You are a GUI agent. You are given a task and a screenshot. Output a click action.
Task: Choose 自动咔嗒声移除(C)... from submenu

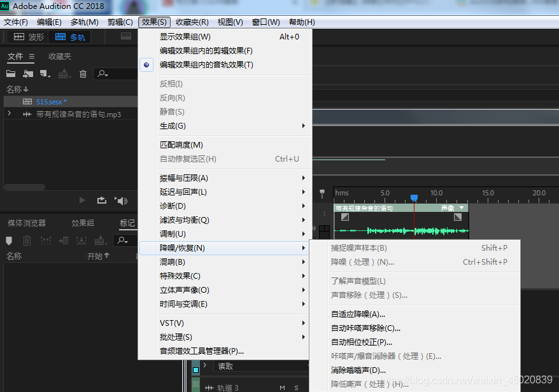(x=415, y=328)
